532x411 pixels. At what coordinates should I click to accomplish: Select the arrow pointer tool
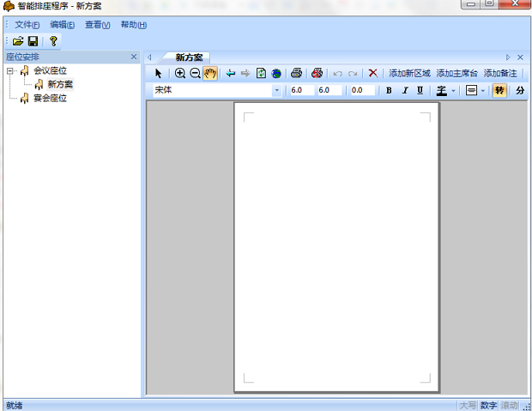point(158,73)
